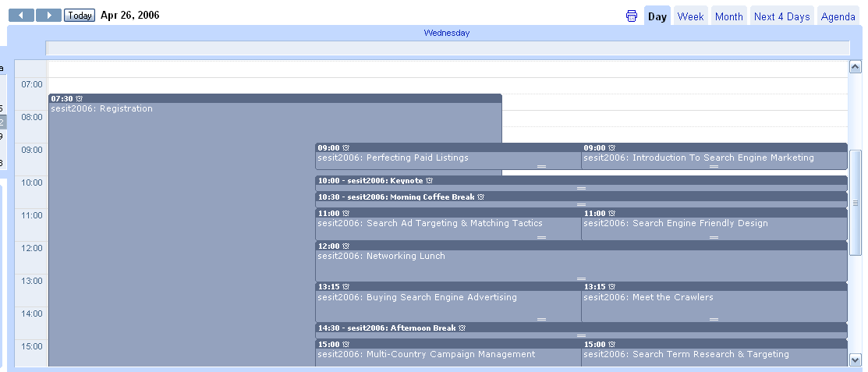Open the 10:00 Keynote event
The height and width of the screenshot is (372, 868).
(x=370, y=180)
